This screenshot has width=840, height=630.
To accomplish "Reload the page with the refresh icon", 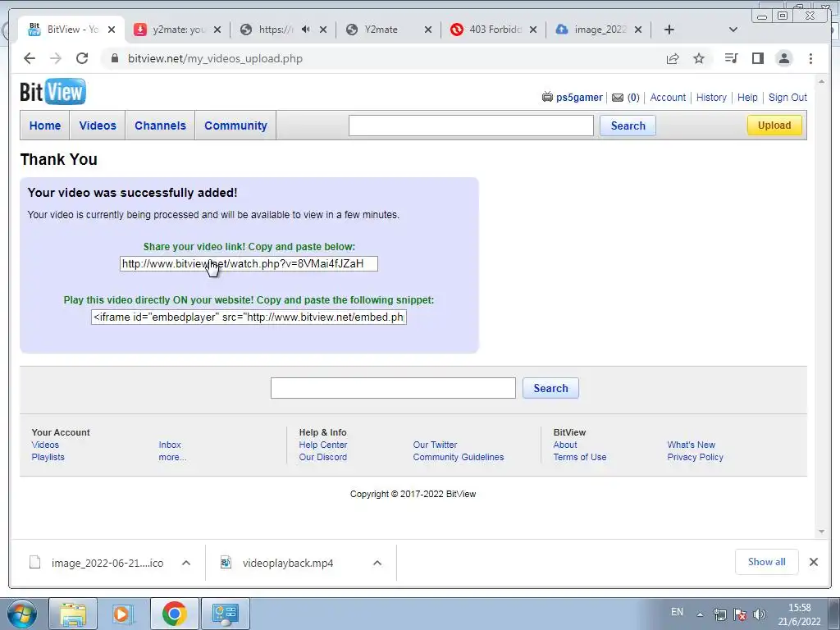I will (x=82, y=58).
